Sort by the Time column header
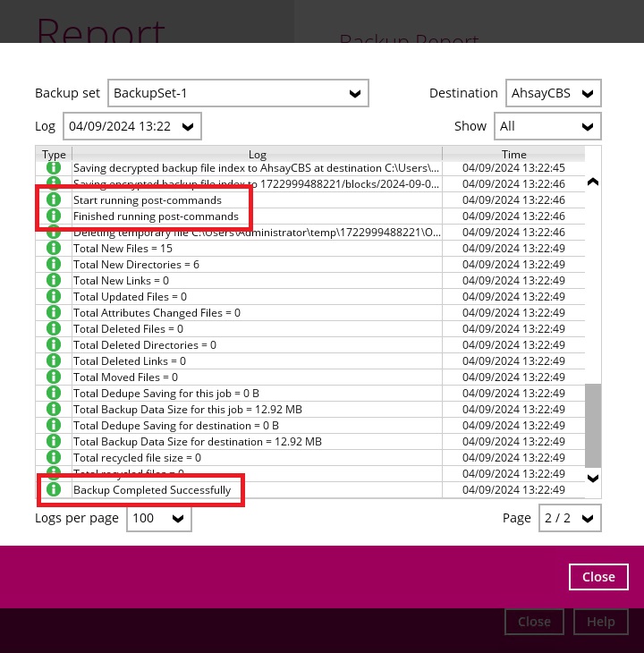644x653 pixels. (x=513, y=154)
